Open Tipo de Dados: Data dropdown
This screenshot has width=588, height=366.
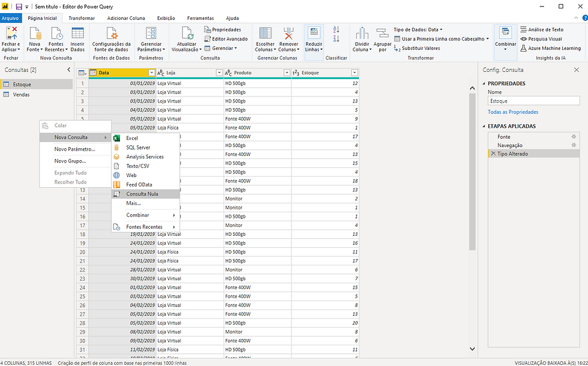click(418, 29)
